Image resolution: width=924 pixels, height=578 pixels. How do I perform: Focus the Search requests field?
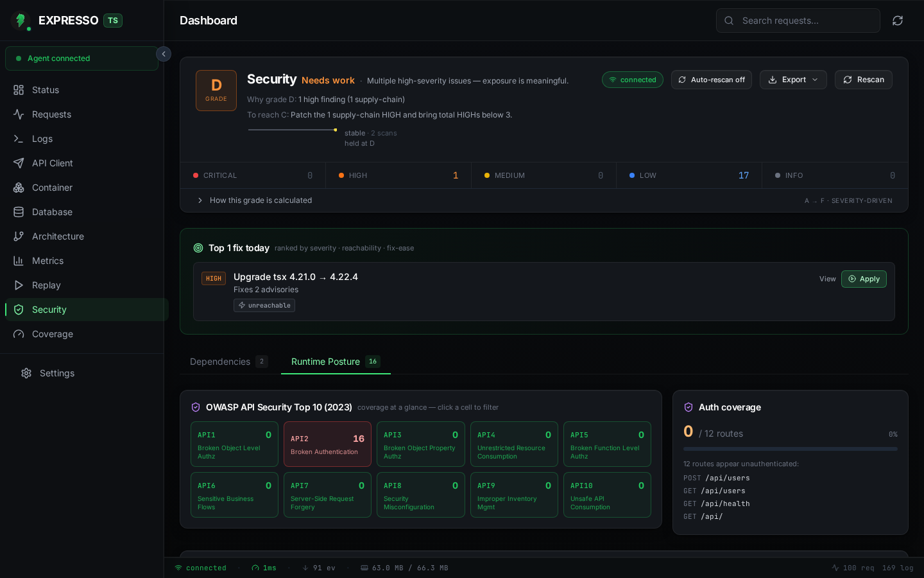[x=798, y=21]
